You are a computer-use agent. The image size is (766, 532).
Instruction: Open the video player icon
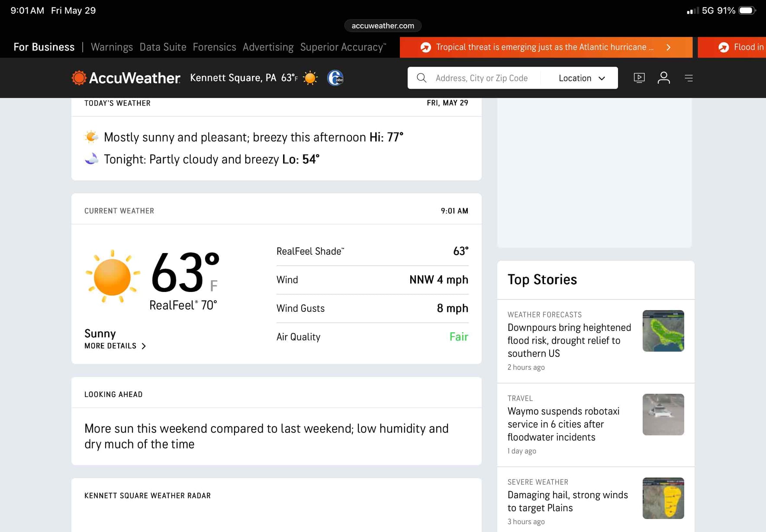639,78
